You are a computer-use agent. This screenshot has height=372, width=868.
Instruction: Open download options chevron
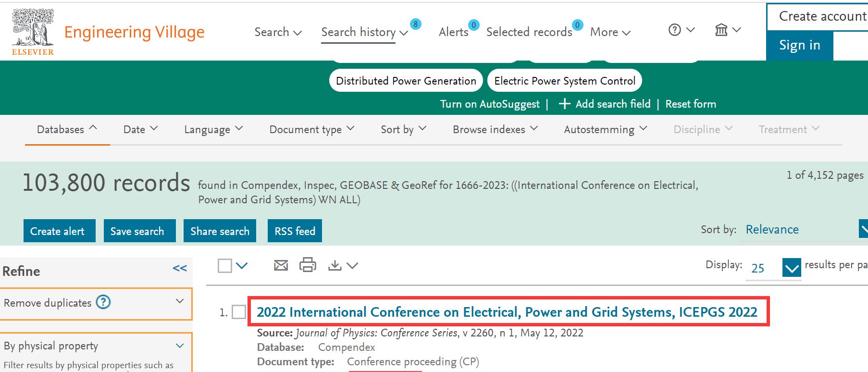pyautogui.click(x=352, y=266)
